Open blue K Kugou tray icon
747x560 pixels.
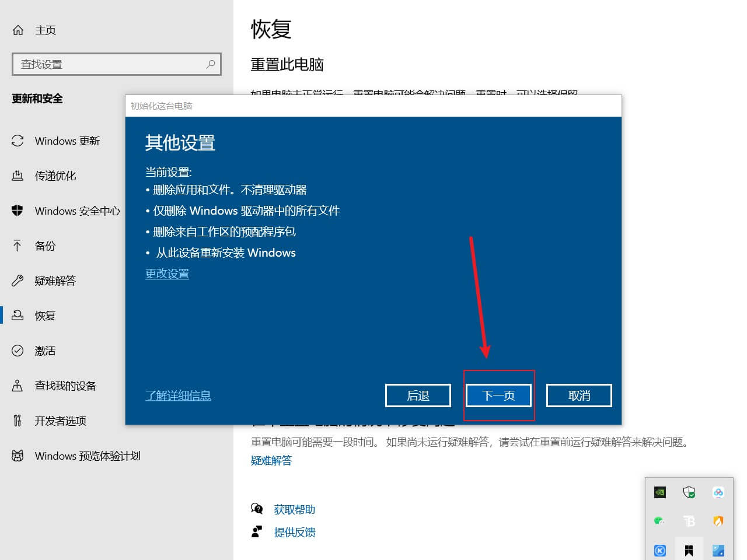[x=660, y=550]
